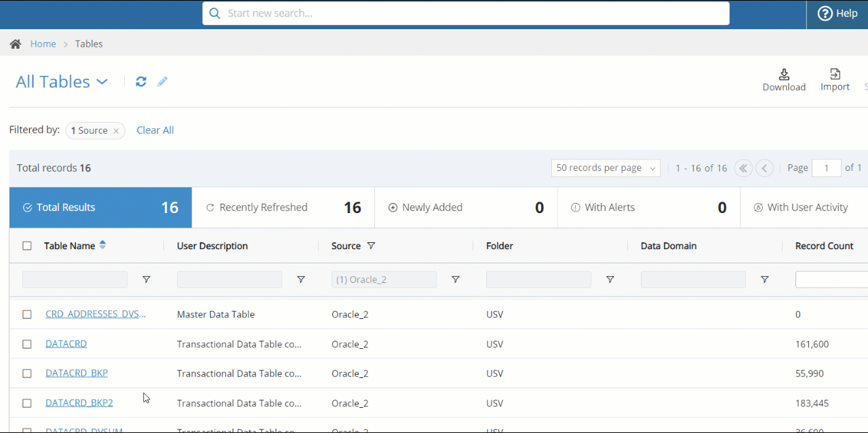868x433 pixels.
Task: Click the Start new search field
Action: click(466, 14)
